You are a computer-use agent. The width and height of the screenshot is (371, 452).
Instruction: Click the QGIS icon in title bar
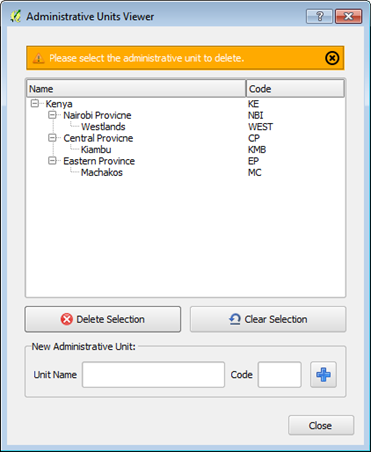click(15, 16)
